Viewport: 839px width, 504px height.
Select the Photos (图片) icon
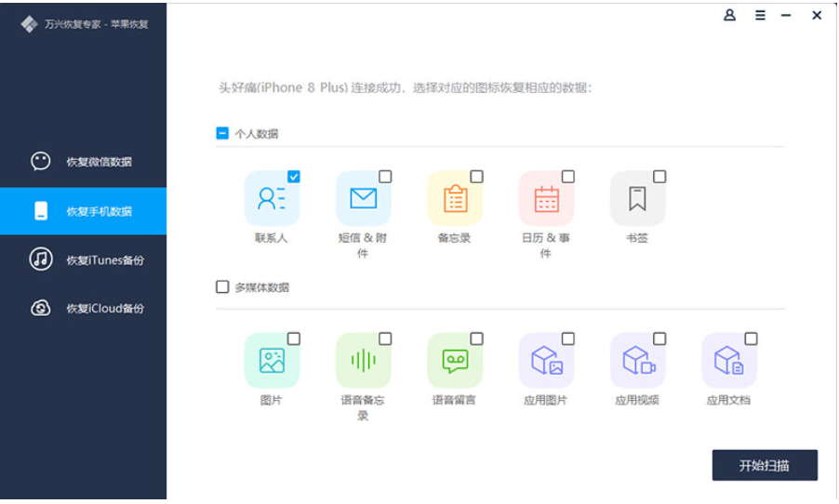272,360
